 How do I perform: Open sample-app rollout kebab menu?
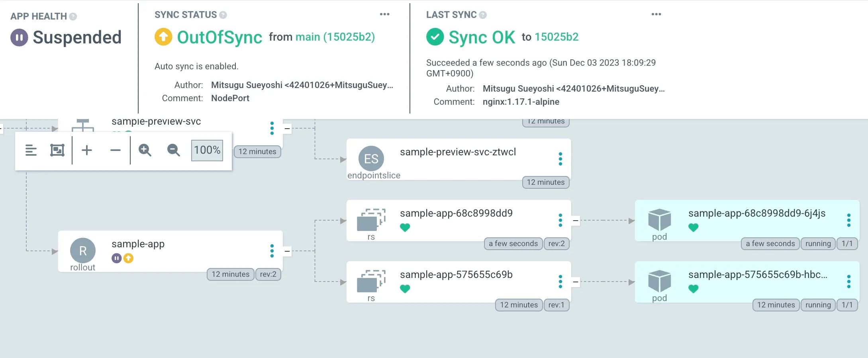[272, 251]
